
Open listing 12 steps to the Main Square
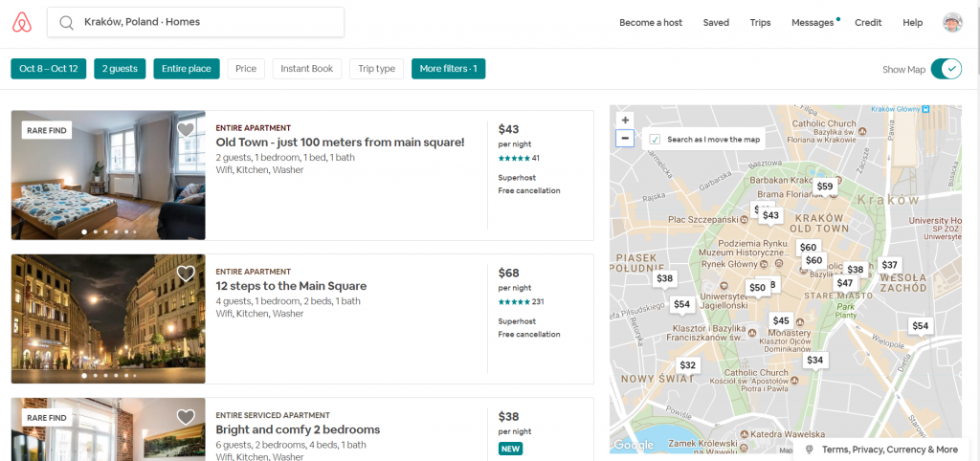pyautogui.click(x=291, y=286)
